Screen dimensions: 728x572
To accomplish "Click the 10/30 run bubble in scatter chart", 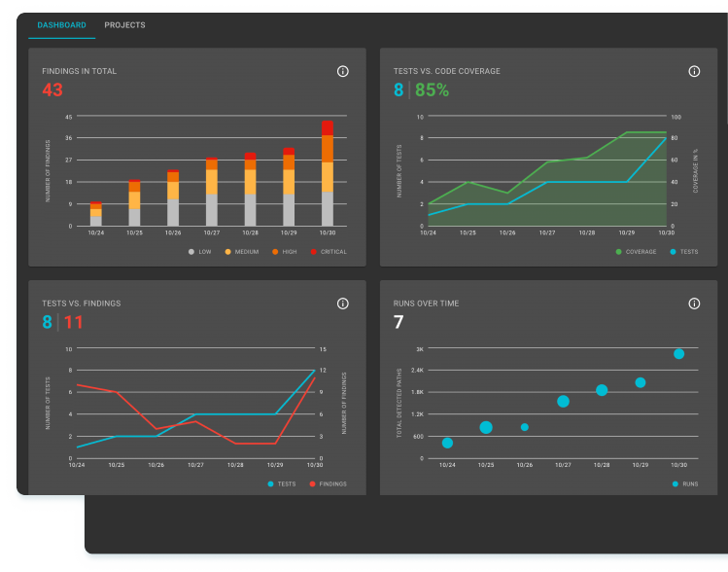I will (678, 354).
